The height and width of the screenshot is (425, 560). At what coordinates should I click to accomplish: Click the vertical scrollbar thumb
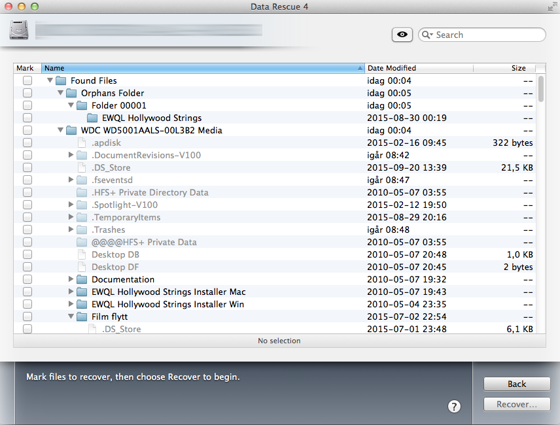point(541,89)
